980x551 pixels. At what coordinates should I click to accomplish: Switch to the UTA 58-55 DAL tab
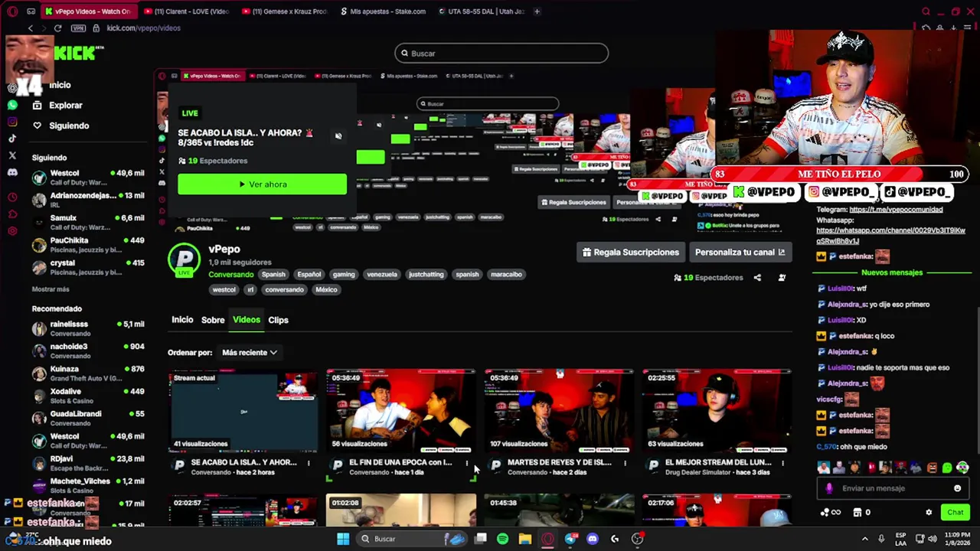(x=481, y=11)
